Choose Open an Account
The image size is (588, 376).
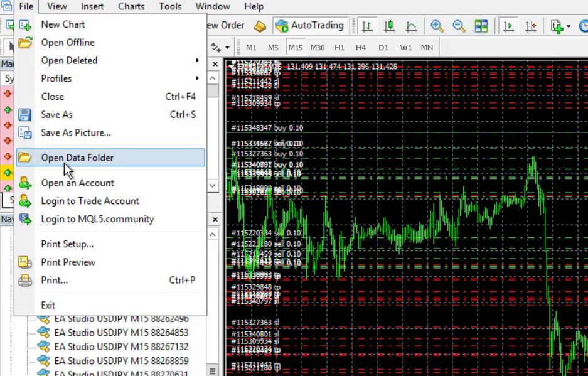point(110,183)
